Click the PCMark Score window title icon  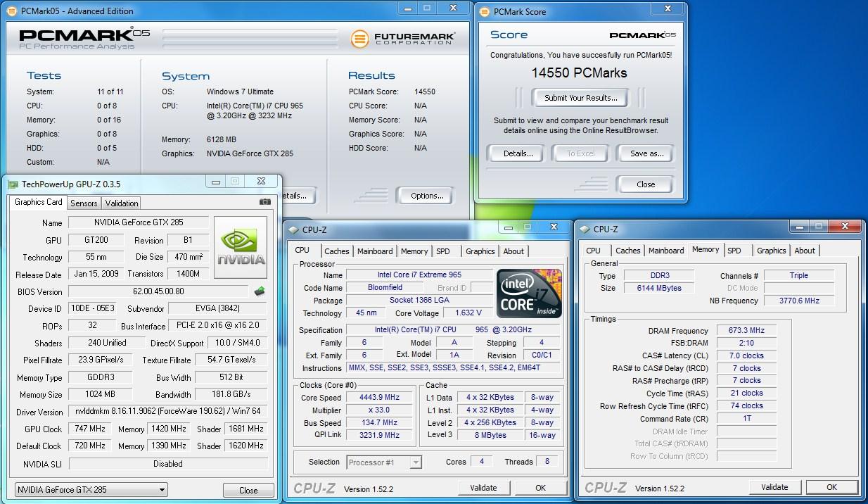tap(485, 11)
